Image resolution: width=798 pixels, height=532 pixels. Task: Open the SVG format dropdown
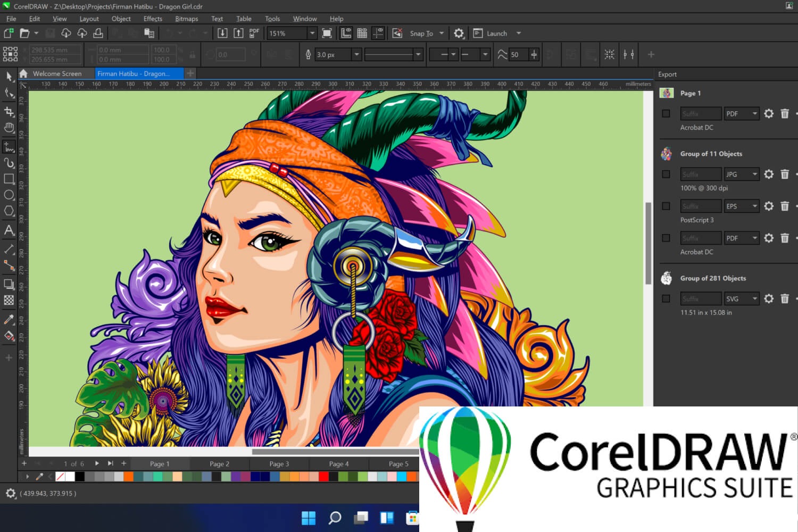coord(742,299)
